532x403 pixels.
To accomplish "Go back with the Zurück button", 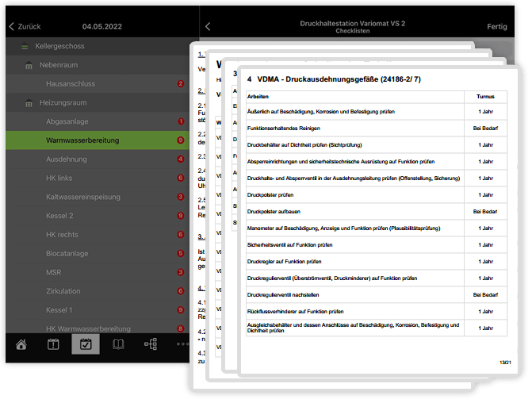I will click(x=25, y=26).
